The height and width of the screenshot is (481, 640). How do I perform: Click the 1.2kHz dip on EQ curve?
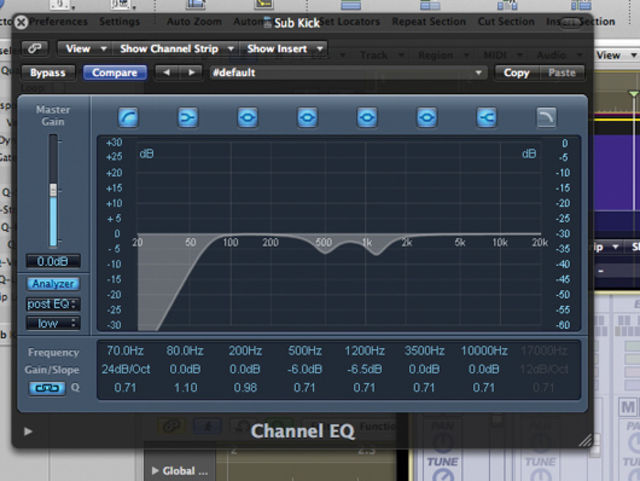(x=376, y=254)
